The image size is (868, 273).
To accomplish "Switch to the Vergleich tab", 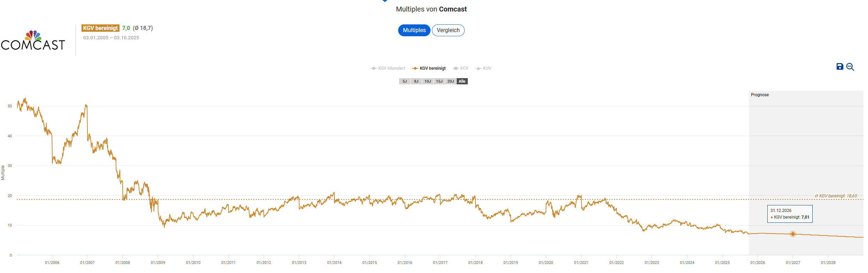I will [x=448, y=30].
